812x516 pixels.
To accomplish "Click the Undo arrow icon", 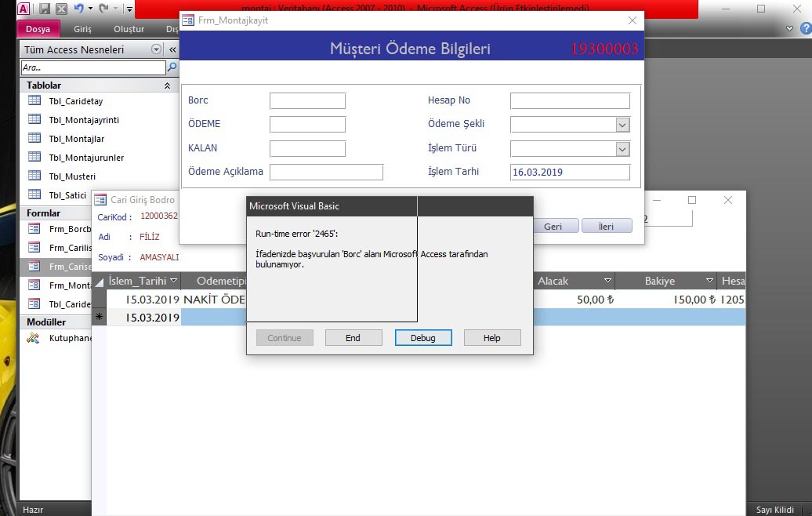I will point(78,9).
